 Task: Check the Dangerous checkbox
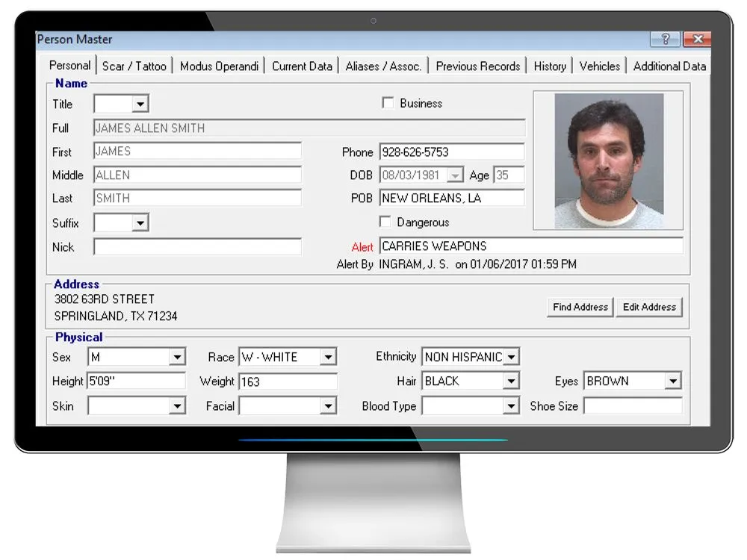[385, 222]
